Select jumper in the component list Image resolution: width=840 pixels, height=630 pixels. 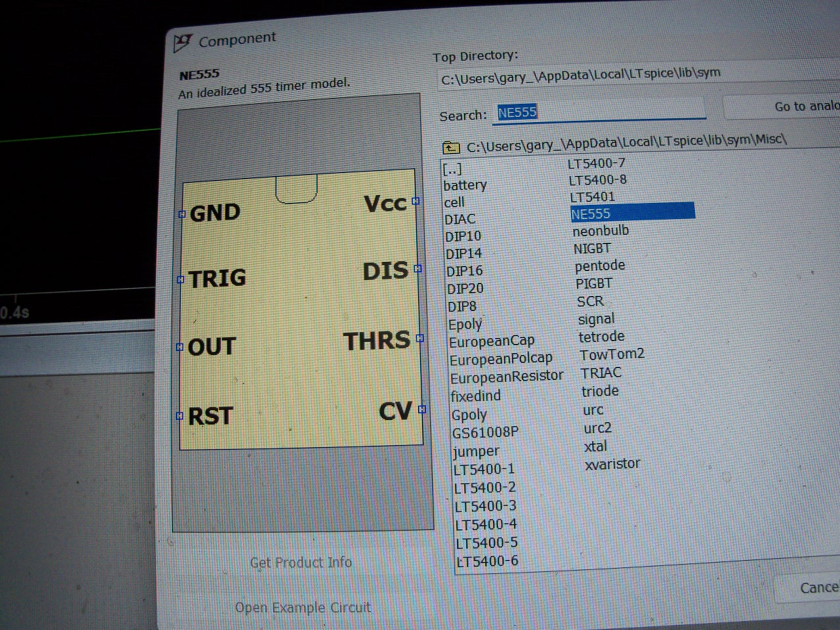tap(476, 451)
